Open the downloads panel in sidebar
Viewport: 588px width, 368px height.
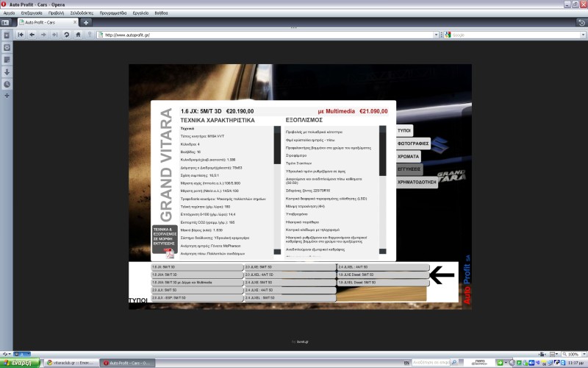tap(7, 72)
